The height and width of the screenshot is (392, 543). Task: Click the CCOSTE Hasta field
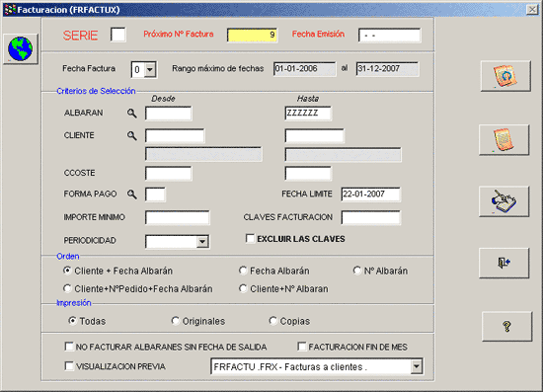pyautogui.click(x=308, y=174)
